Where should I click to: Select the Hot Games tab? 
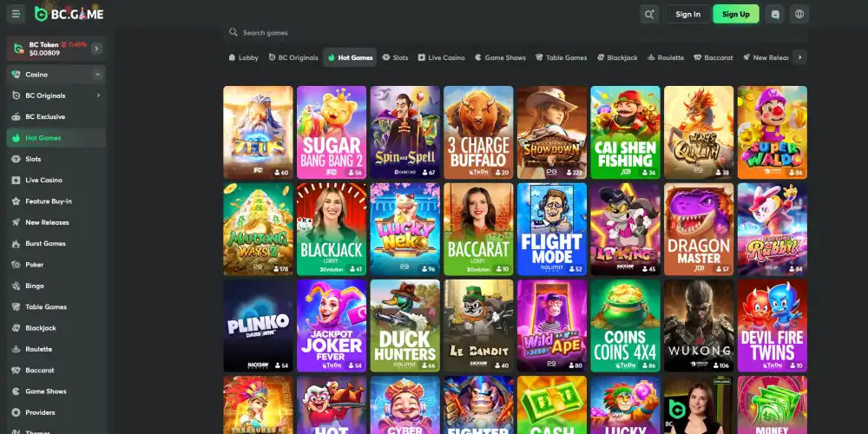tap(350, 57)
